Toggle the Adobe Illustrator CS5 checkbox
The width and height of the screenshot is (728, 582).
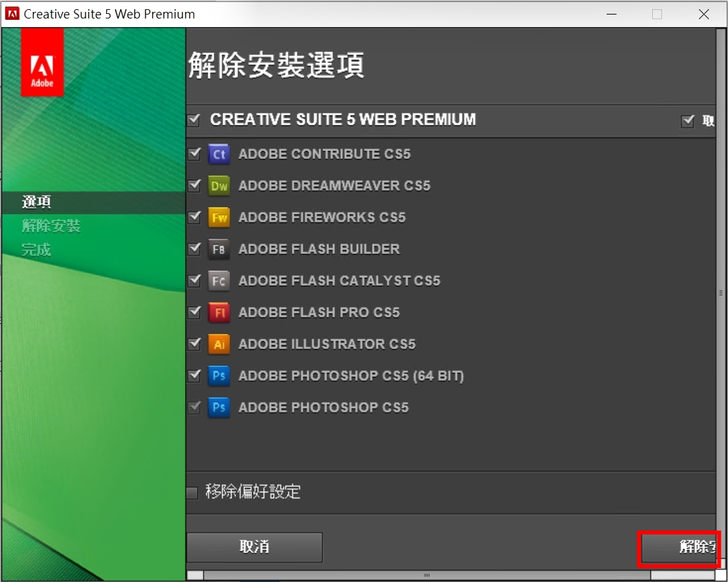click(194, 344)
